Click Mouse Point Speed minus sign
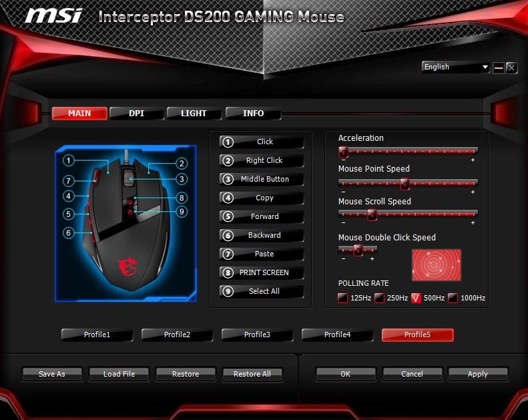The width and height of the screenshot is (528, 420). pyautogui.click(x=343, y=192)
